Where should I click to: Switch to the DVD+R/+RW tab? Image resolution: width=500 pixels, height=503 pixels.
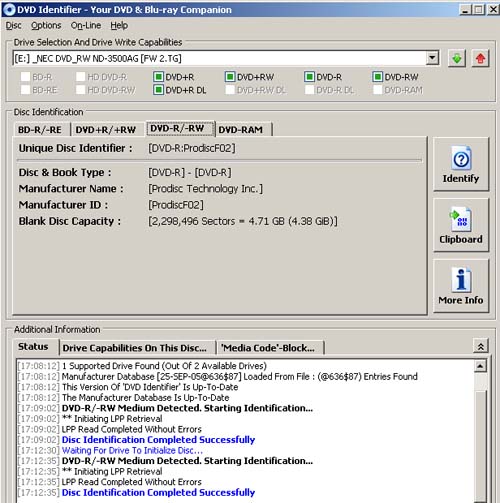106,130
